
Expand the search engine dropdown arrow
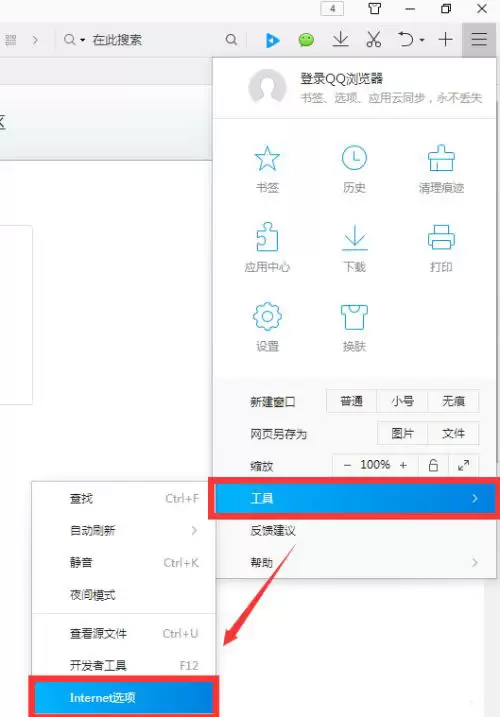pos(83,40)
